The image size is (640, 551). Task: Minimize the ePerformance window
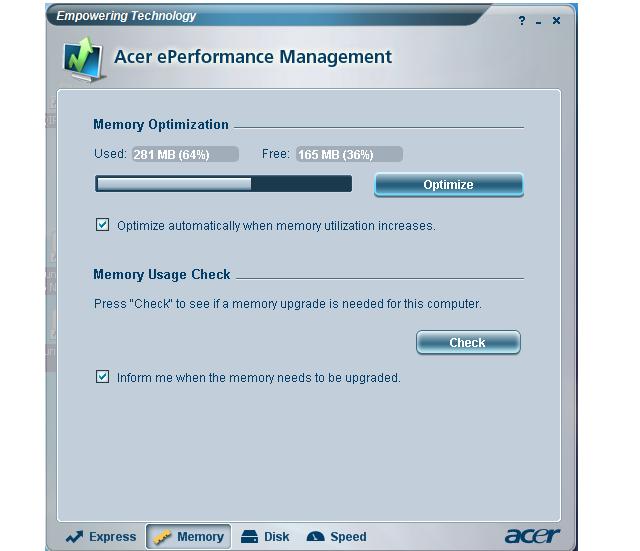click(539, 22)
